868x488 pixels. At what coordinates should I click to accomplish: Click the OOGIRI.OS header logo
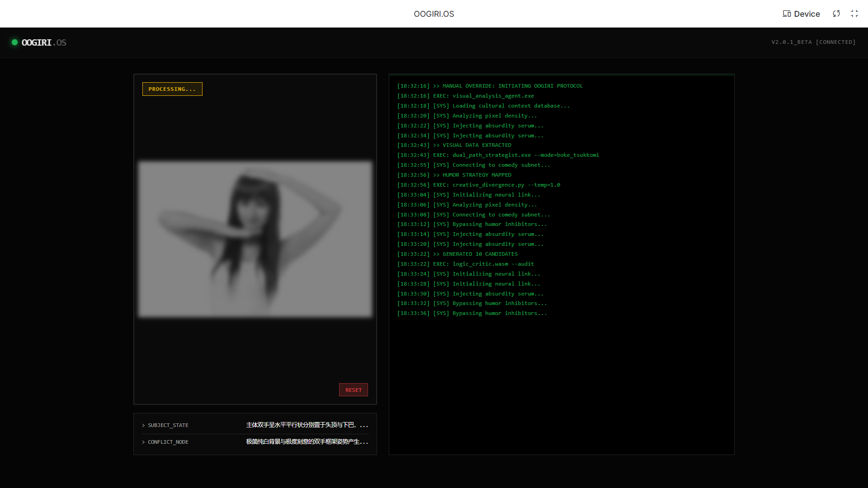(44, 42)
